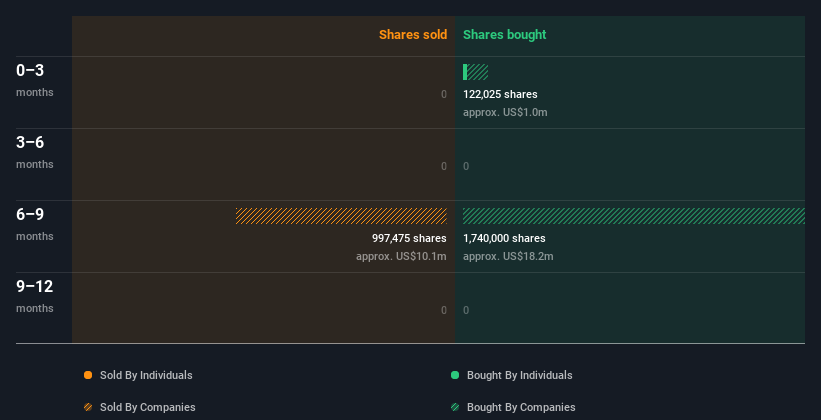
Task: Click the hatched Sold By Companies legend swatch
Action: tap(88, 407)
